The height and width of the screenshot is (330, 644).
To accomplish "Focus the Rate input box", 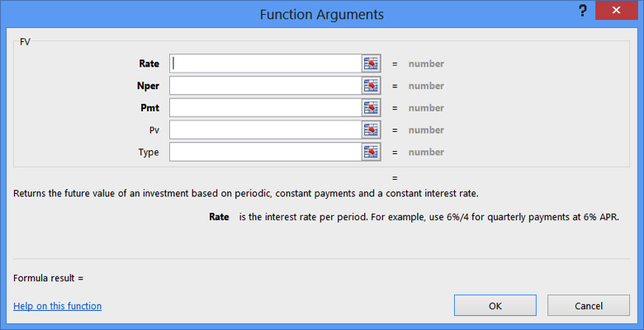I will point(265,64).
